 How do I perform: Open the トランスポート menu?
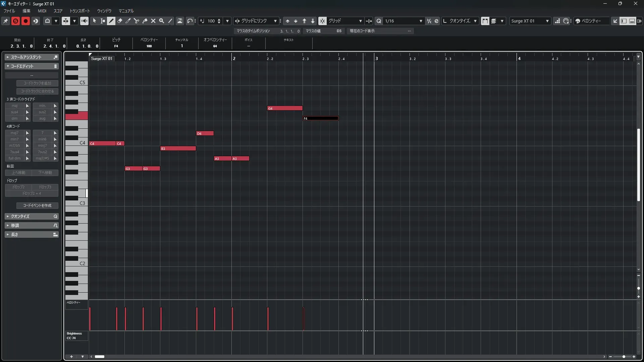79,11
